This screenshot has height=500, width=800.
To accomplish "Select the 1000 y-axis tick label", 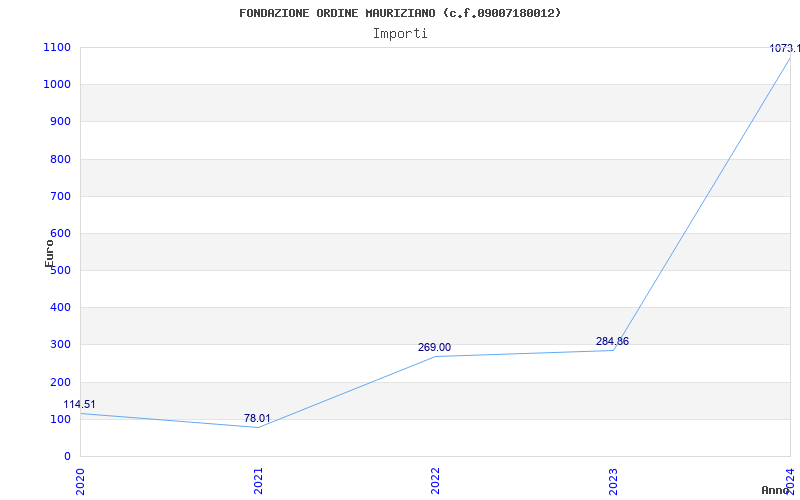I will click(57, 85).
